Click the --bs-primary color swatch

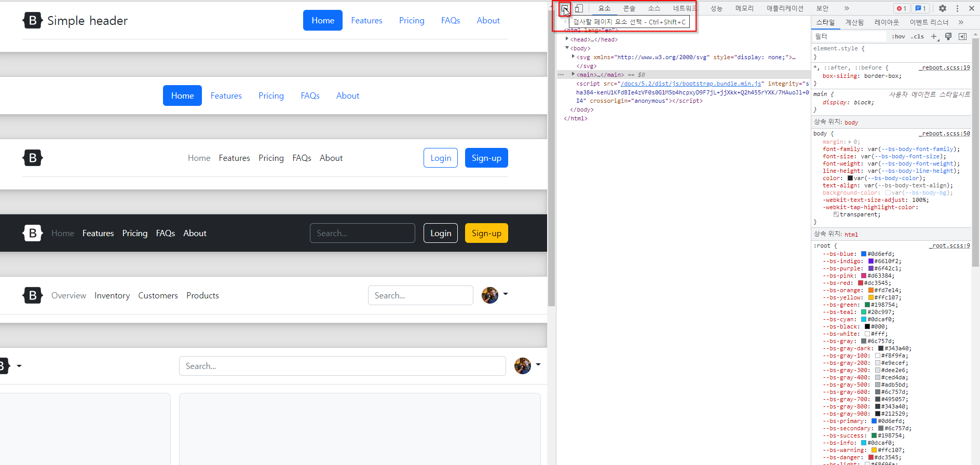(874, 421)
